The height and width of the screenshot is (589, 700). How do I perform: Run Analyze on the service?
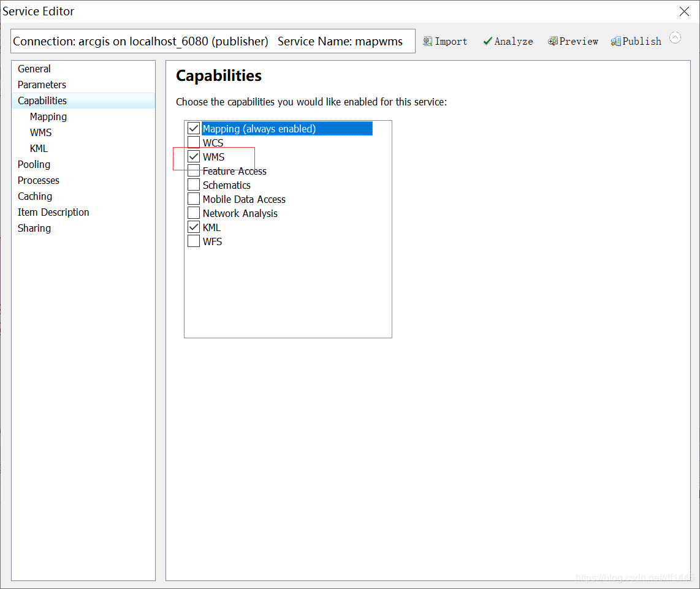pyautogui.click(x=508, y=42)
